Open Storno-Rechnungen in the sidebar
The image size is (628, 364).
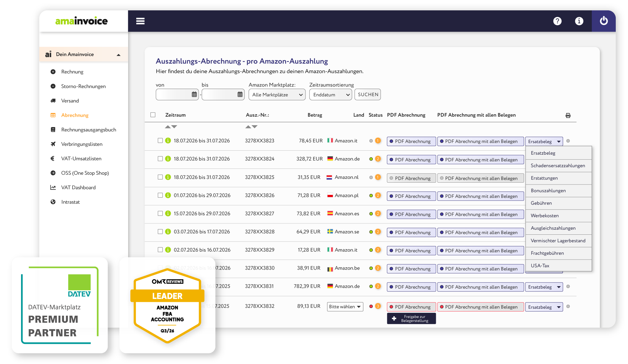coord(83,86)
